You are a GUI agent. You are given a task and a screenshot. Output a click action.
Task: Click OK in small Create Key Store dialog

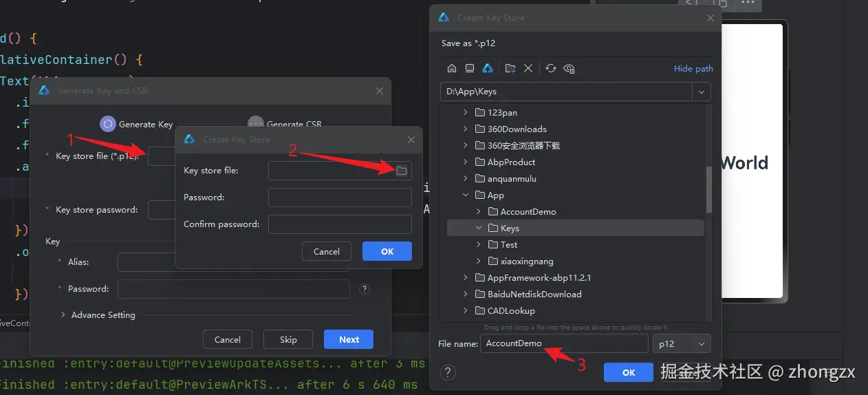(x=387, y=251)
